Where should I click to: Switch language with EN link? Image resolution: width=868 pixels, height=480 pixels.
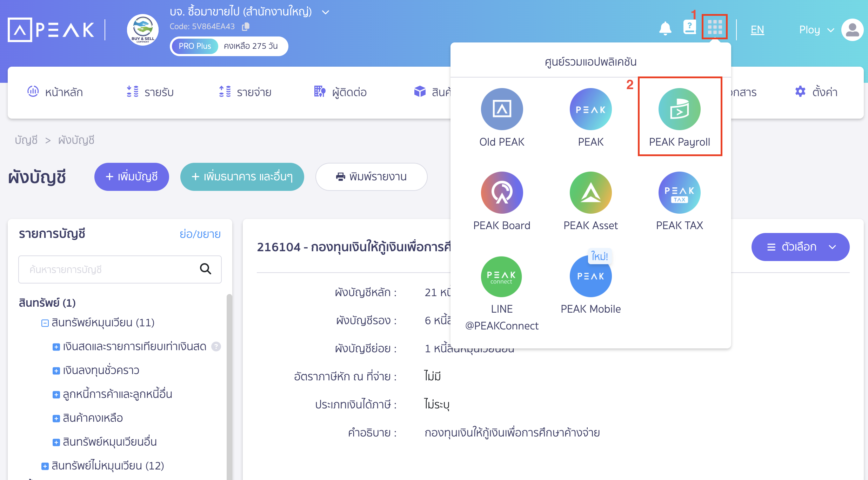[x=757, y=30]
